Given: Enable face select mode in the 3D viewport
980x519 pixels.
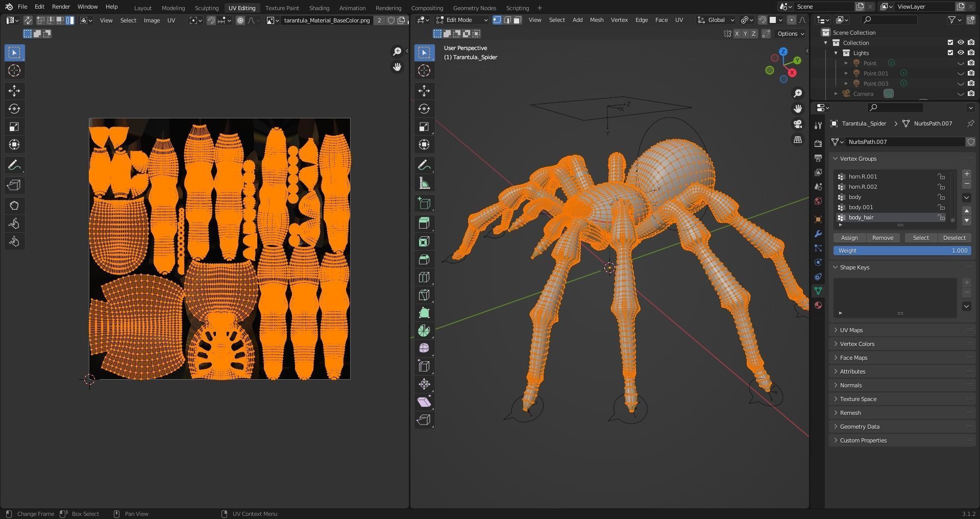Looking at the screenshot, I should coord(517,20).
